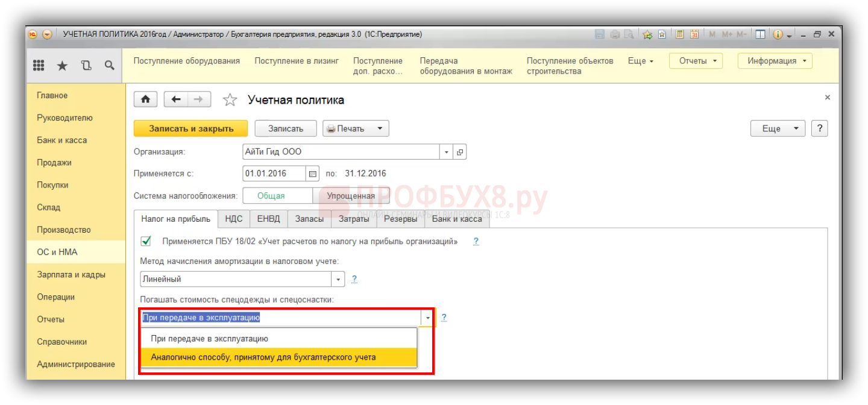Open organization record via the open-form icon
Viewport: 868px width, 405px height.
coord(460,152)
